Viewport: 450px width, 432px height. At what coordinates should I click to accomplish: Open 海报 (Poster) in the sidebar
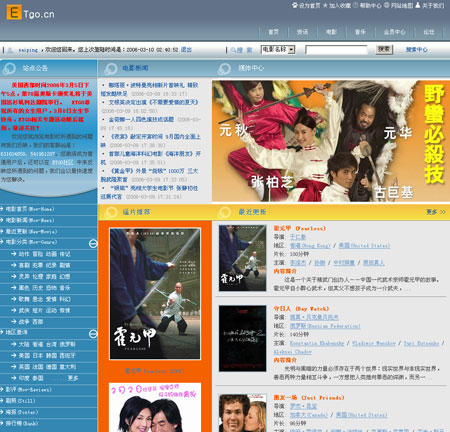[22, 412]
